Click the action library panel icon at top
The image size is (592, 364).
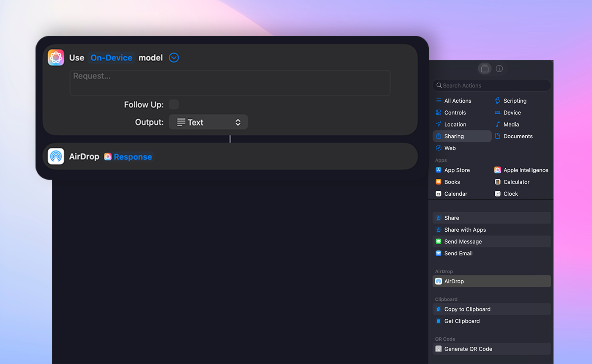(485, 68)
